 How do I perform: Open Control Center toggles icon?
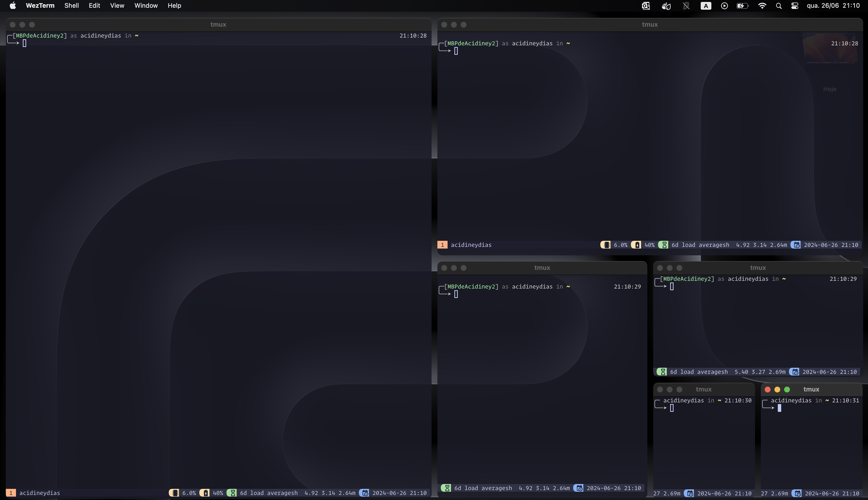(795, 6)
